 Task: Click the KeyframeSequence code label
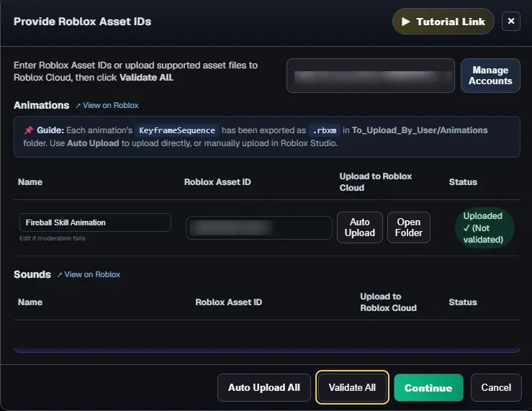[177, 130]
